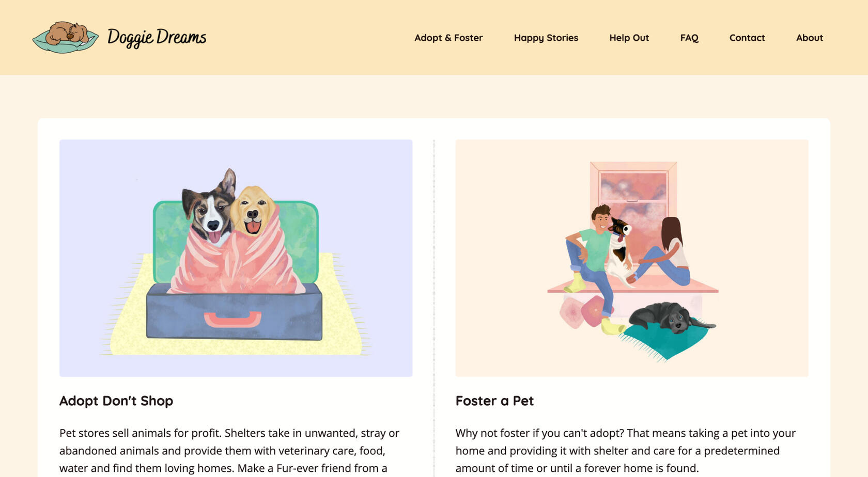The width and height of the screenshot is (868, 477).
Task: Click the window with pink clouds
Action: (x=633, y=191)
